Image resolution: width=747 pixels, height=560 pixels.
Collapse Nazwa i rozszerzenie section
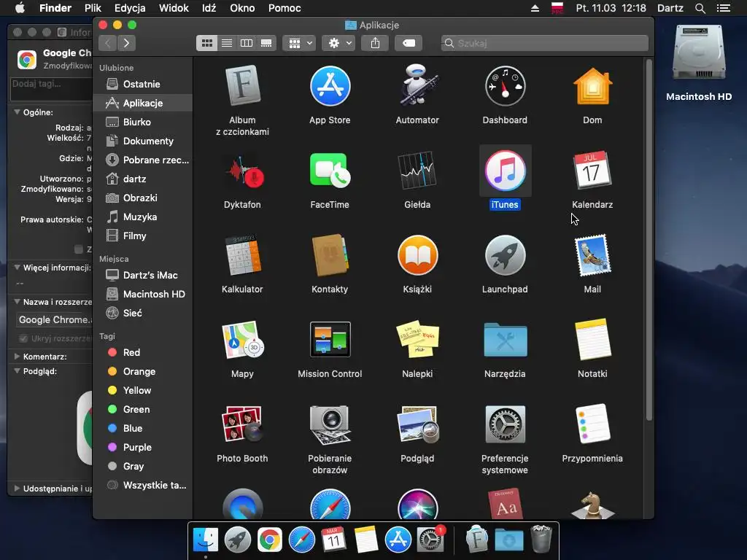pyautogui.click(x=18, y=302)
